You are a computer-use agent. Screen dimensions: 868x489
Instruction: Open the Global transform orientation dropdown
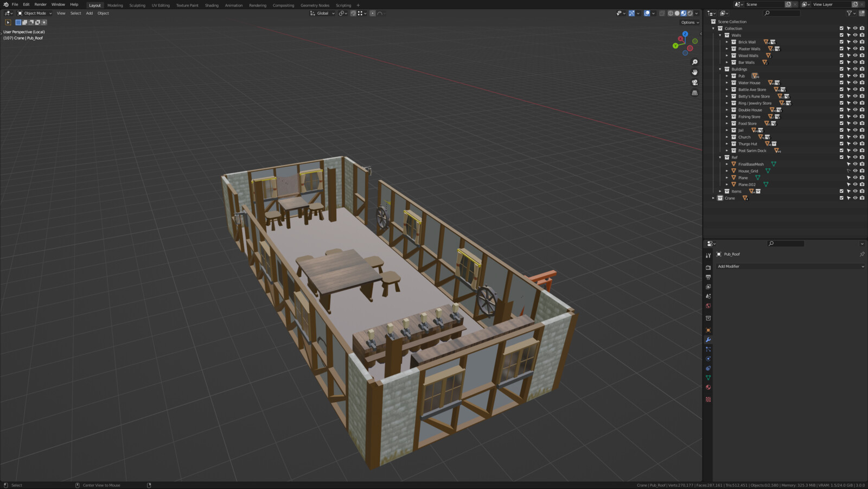tap(322, 13)
